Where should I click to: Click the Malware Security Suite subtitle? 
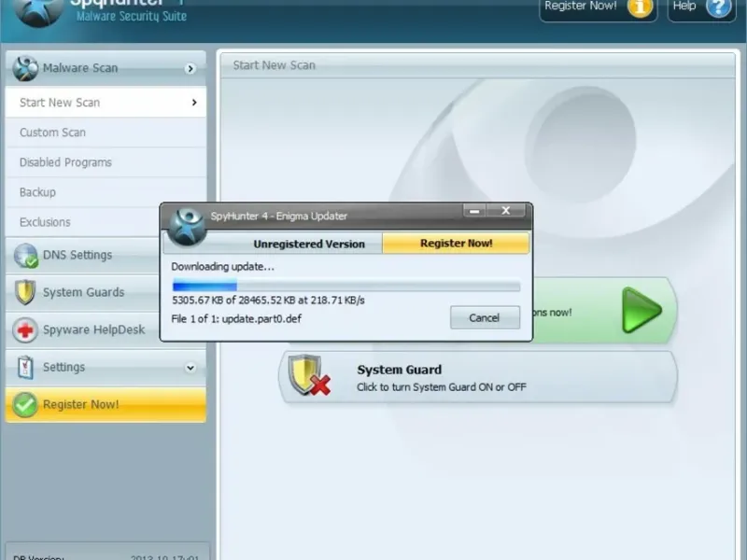click(132, 16)
